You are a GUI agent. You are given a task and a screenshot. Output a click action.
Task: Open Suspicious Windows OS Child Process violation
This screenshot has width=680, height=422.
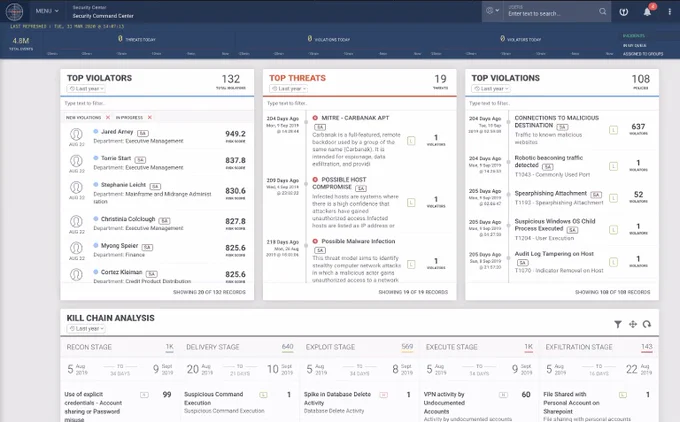pyautogui.click(x=555, y=225)
